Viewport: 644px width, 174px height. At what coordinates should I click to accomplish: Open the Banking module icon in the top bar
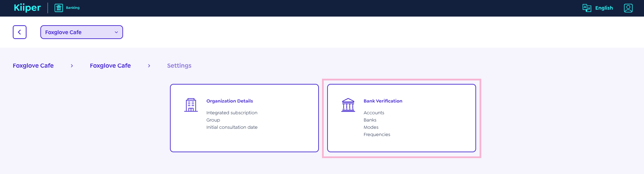(x=59, y=8)
